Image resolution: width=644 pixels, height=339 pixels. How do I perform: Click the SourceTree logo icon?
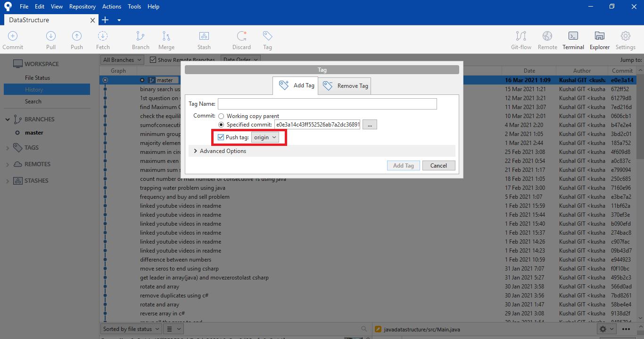(x=8, y=7)
